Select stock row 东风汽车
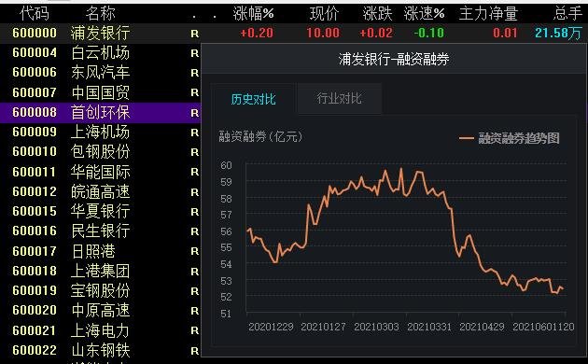Image resolution: width=588 pixels, height=364 pixels. [x=100, y=73]
